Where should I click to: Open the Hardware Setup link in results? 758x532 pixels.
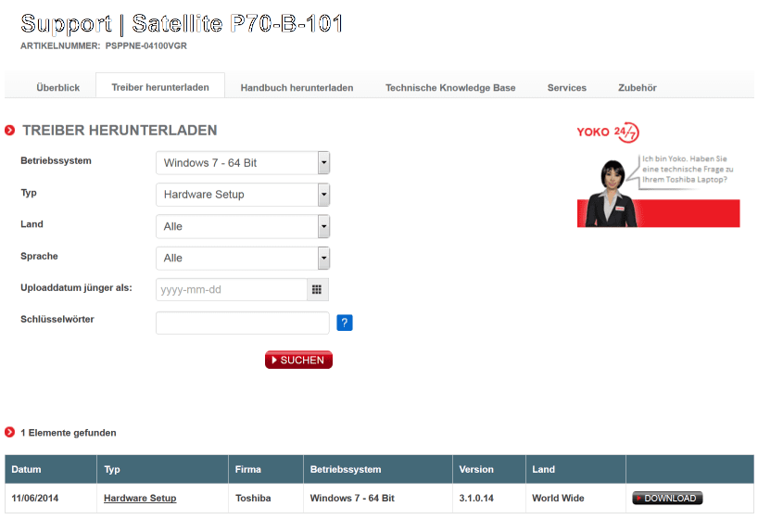pyautogui.click(x=140, y=498)
